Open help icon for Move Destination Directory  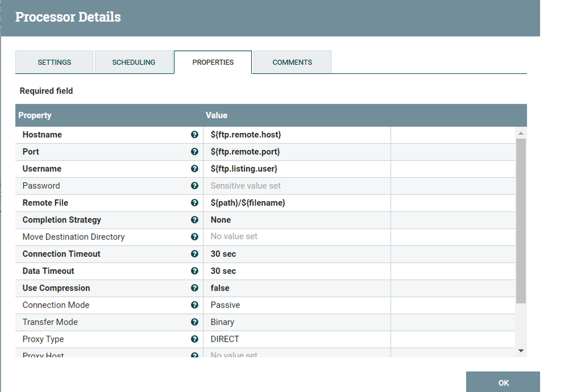(194, 237)
